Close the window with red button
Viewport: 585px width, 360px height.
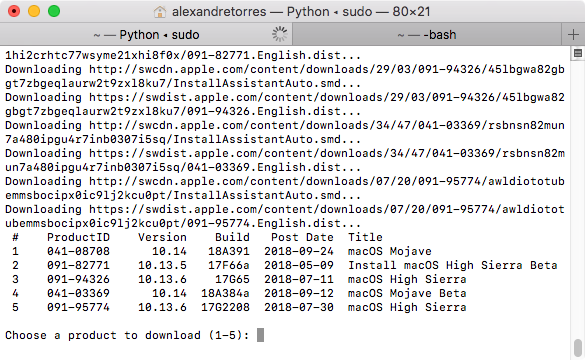coord(14,11)
